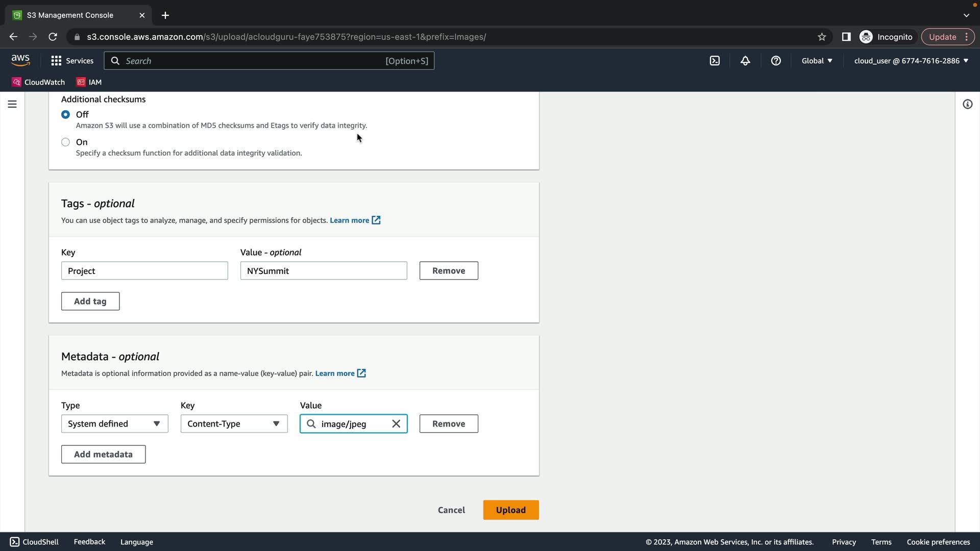Screen dimensions: 980x551
Task: Open the CloudShell icon in top navigation
Action: 715,61
